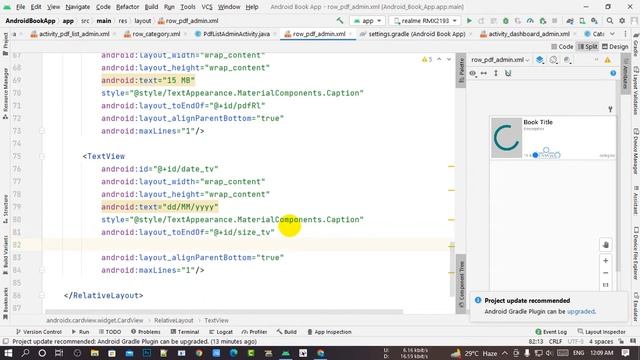The height and width of the screenshot is (360, 640).
Task: Click the Make Project hammer icon
Action: click(340, 20)
